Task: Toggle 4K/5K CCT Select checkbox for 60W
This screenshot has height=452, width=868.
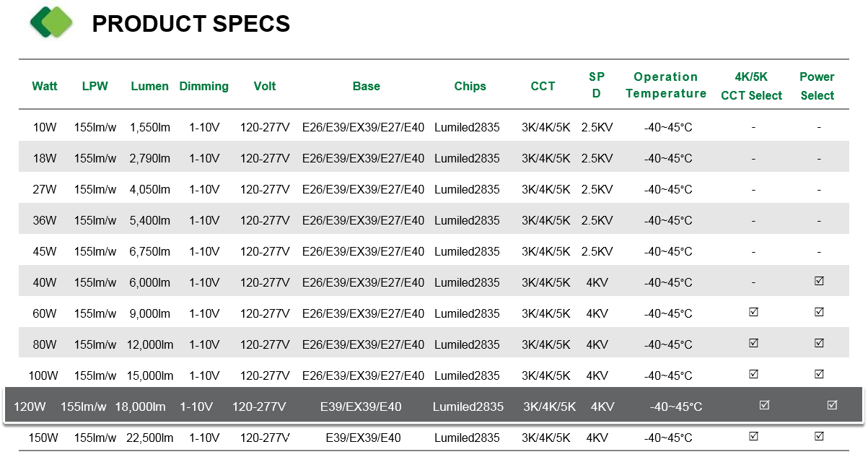Action: click(753, 312)
